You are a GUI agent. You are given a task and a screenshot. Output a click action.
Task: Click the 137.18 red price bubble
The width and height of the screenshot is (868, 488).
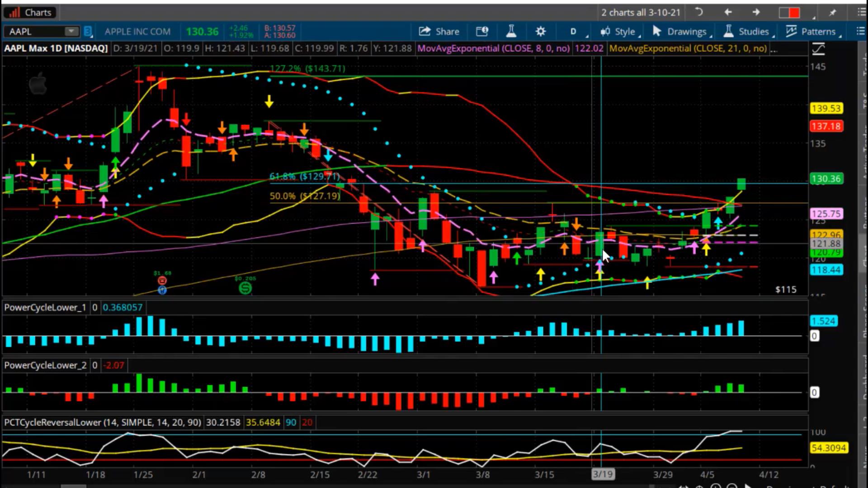826,126
